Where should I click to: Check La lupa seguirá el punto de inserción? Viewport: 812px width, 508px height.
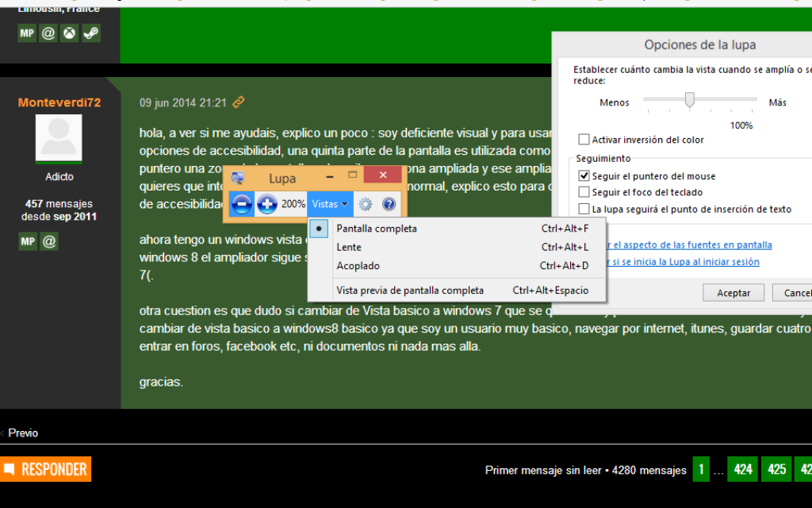(x=584, y=209)
